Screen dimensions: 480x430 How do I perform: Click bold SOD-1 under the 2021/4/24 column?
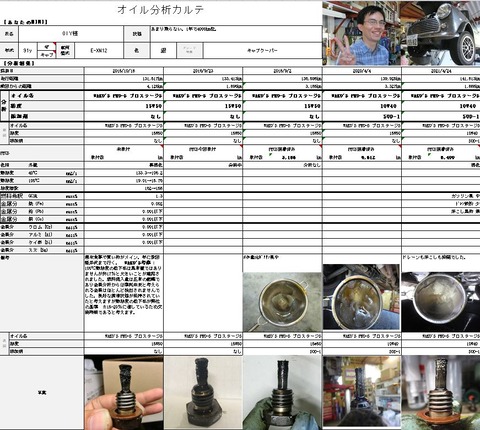[x=471, y=116]
